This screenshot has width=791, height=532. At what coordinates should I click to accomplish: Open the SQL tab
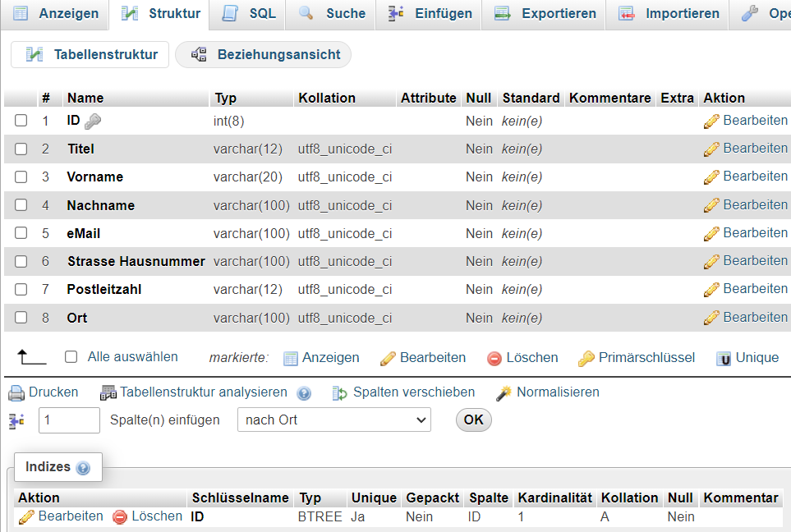tap(251, 14)
